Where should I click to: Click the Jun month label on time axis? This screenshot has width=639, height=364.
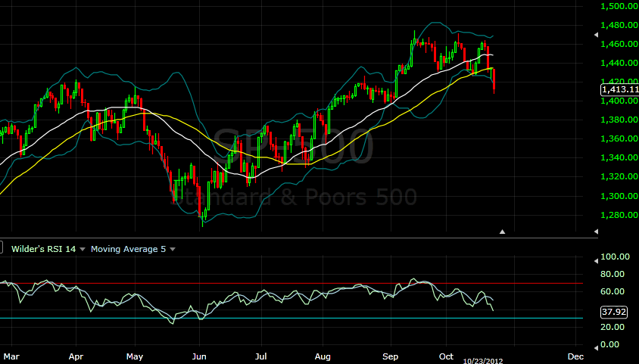[199, 356]
